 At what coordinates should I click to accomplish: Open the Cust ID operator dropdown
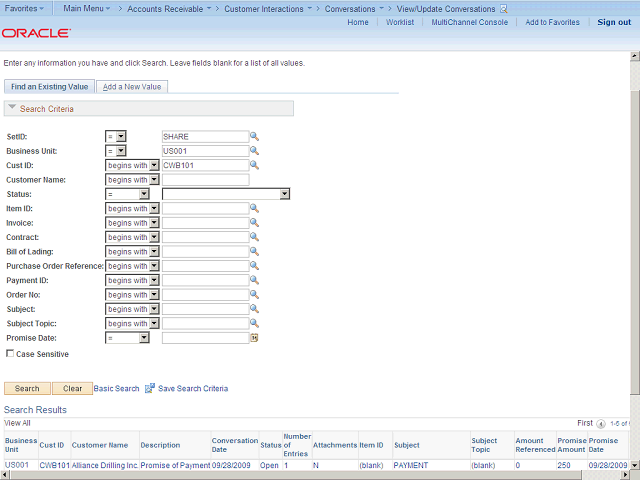coord(132,165)
